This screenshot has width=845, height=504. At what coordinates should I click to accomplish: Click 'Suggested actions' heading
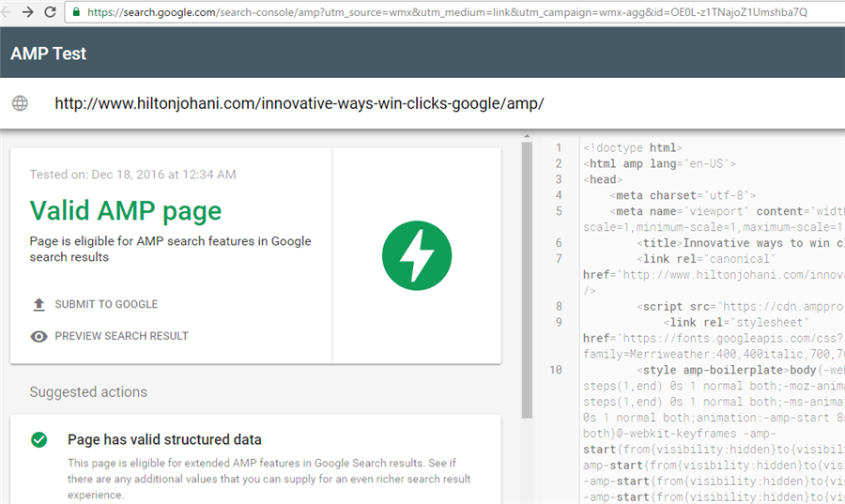88,392
